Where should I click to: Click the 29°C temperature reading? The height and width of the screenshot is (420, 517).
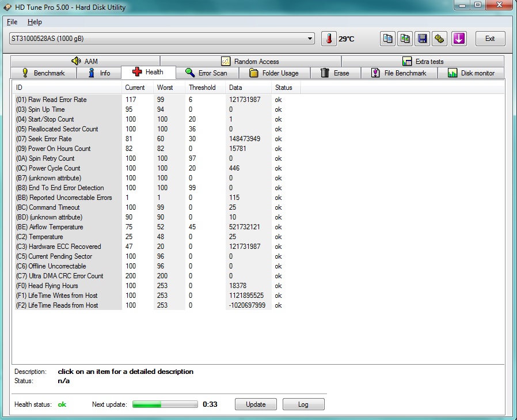pos(346,39)
